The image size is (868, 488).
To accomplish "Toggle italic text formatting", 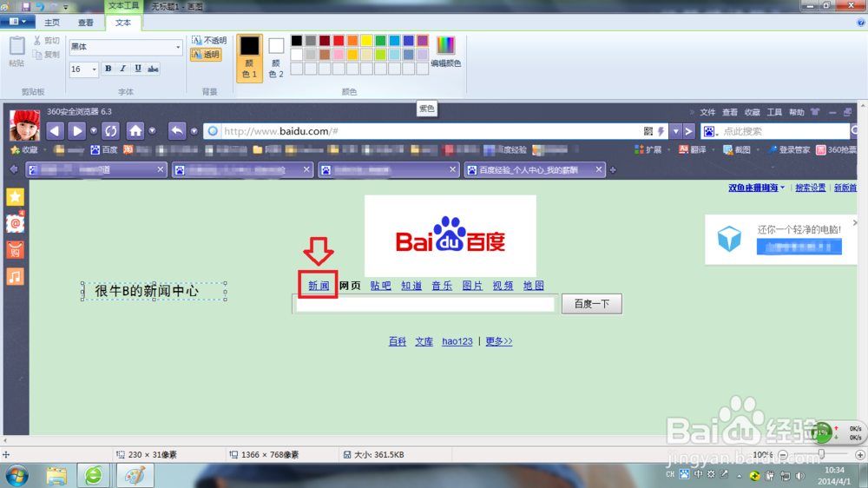I will [123, 69].
